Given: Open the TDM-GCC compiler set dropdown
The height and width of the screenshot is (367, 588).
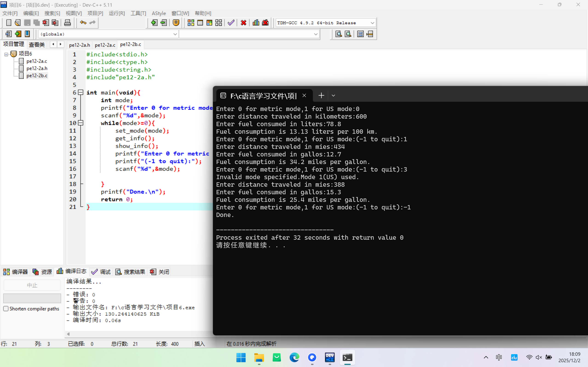Looking at the screenshot, I should click(372, 23).
